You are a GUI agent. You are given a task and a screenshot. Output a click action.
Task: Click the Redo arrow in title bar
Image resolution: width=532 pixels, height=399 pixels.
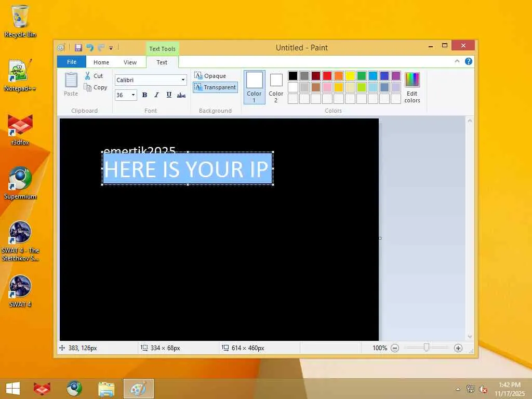(101, 47)
